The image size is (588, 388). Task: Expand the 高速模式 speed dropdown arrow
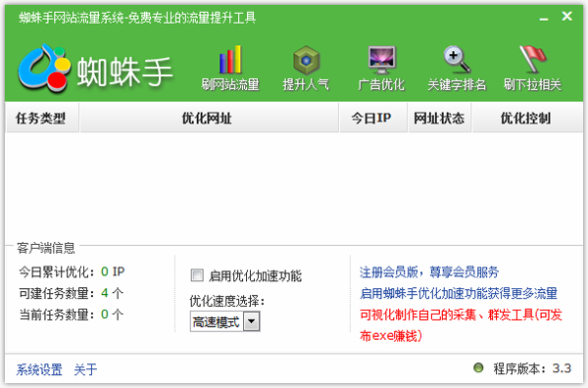point(251,321)
